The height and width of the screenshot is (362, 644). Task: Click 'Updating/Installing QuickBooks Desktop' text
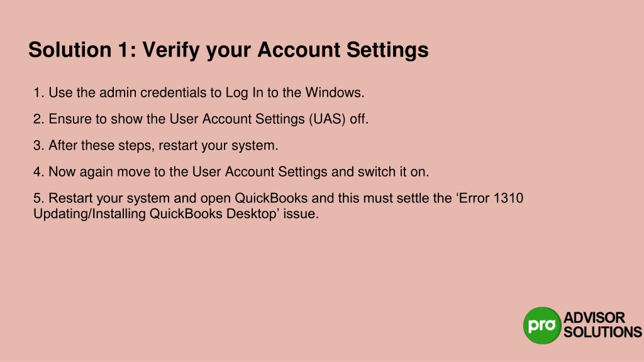(155, 214)
